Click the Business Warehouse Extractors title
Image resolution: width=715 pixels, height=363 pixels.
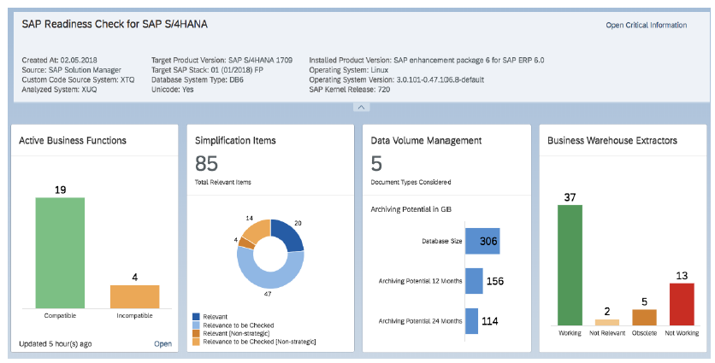(612, 140)
